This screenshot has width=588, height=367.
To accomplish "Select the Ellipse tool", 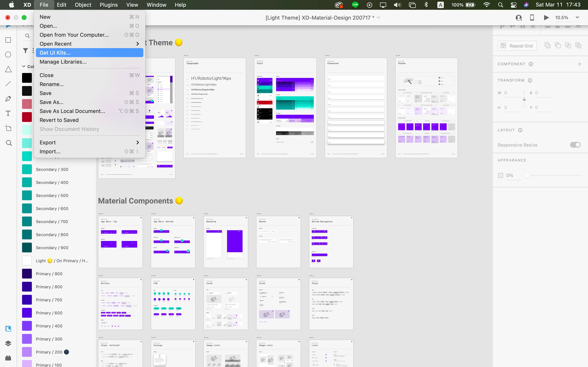I will [8, 55].
